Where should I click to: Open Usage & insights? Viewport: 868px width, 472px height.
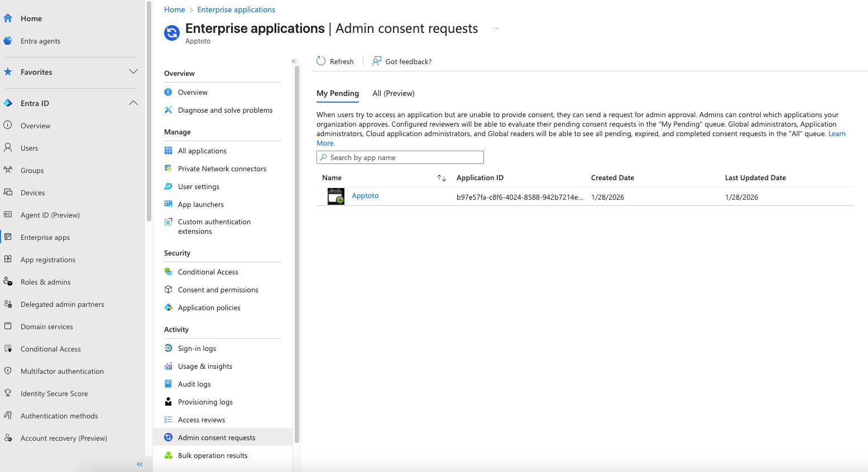[205, 366]
